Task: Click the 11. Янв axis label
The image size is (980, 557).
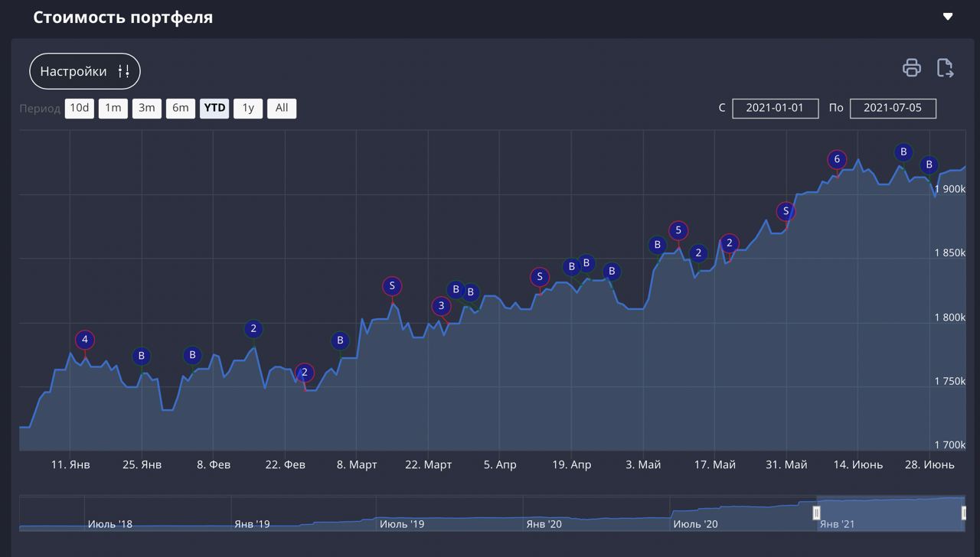Action: [x=70, y=464]
